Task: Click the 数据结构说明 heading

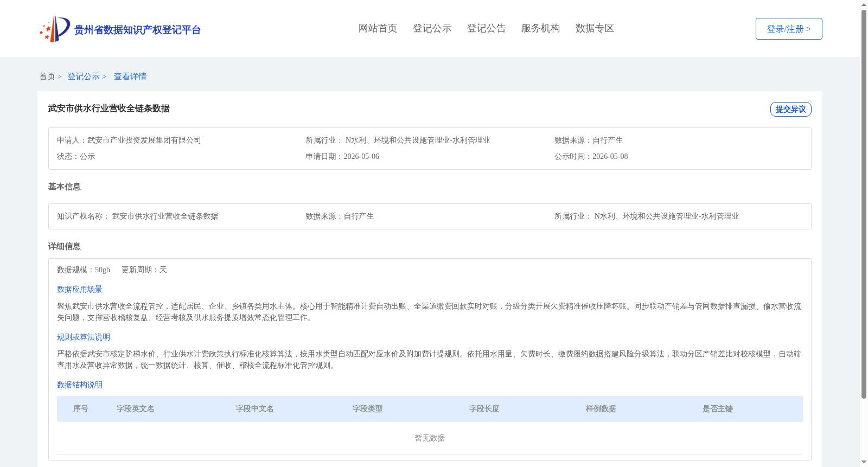Action: (80, 385)
